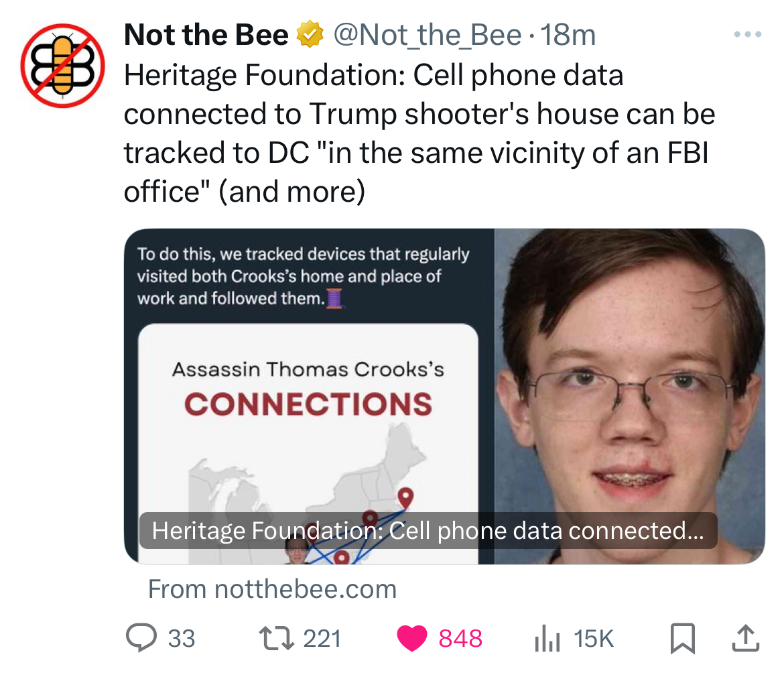Click the 848 likes count

click(x=460, y=639)
